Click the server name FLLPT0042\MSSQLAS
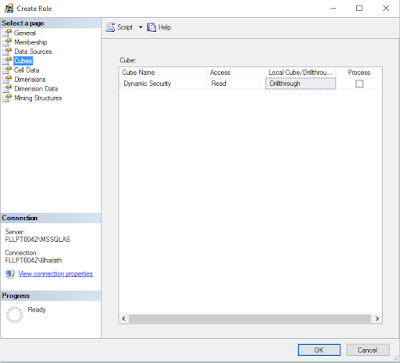Viewport: 400px width, 363px height. pyautogui.click(x=38, y=239)
